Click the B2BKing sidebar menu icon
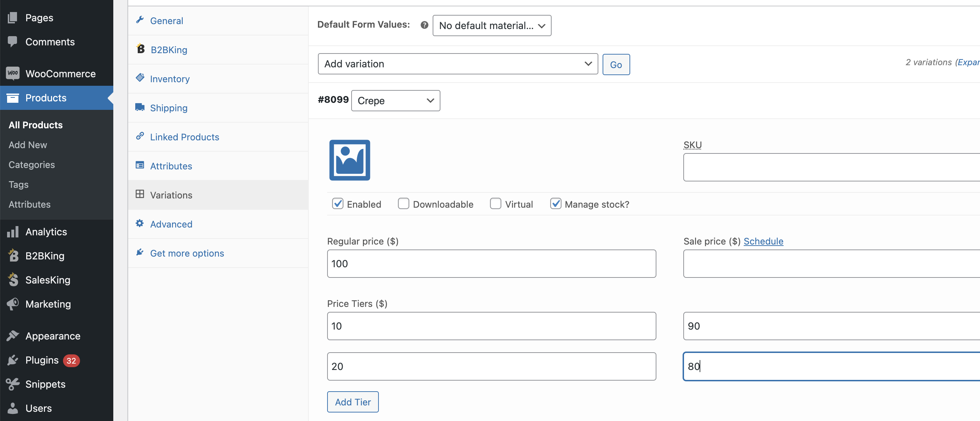This screenshot has height=421, width=980. pyautogui.click(x=13, y=255)
